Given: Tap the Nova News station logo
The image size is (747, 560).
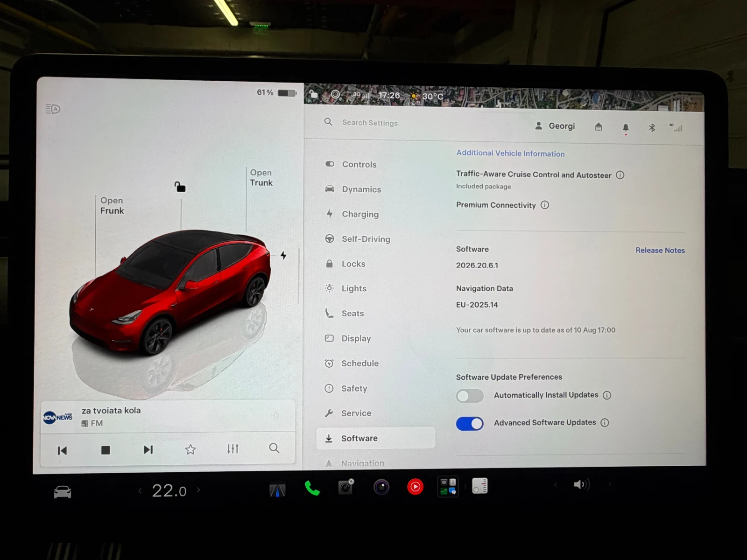Looking at the screenshot, I should (x=58, y=417).
